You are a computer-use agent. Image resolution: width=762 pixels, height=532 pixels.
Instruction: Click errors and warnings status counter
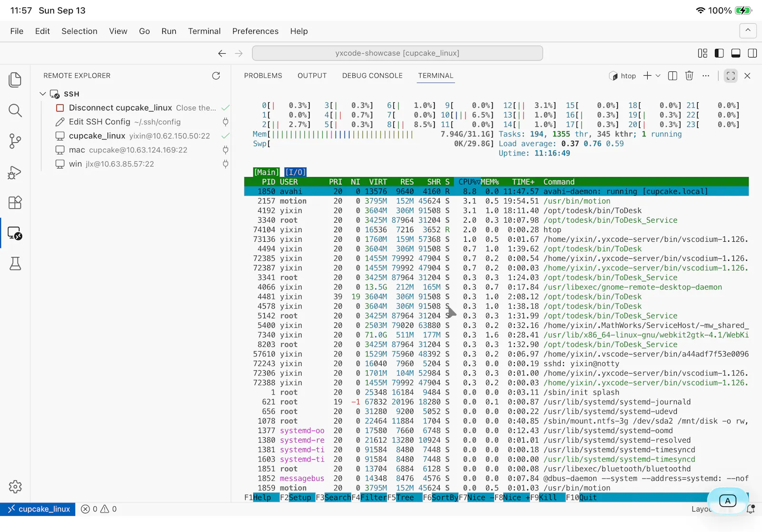[x=99, y=509]
